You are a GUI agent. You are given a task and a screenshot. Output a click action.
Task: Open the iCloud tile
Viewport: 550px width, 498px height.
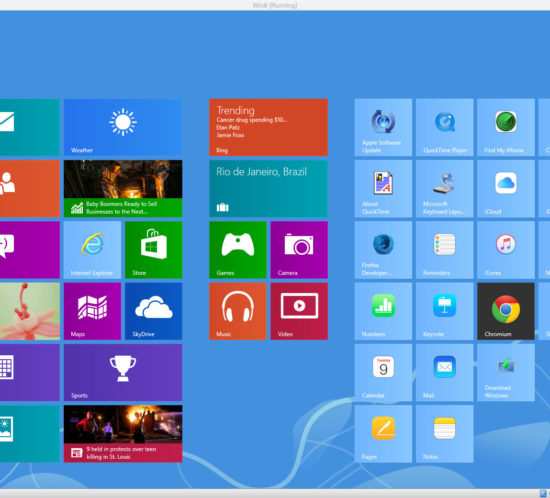click(x=506, y=189)
